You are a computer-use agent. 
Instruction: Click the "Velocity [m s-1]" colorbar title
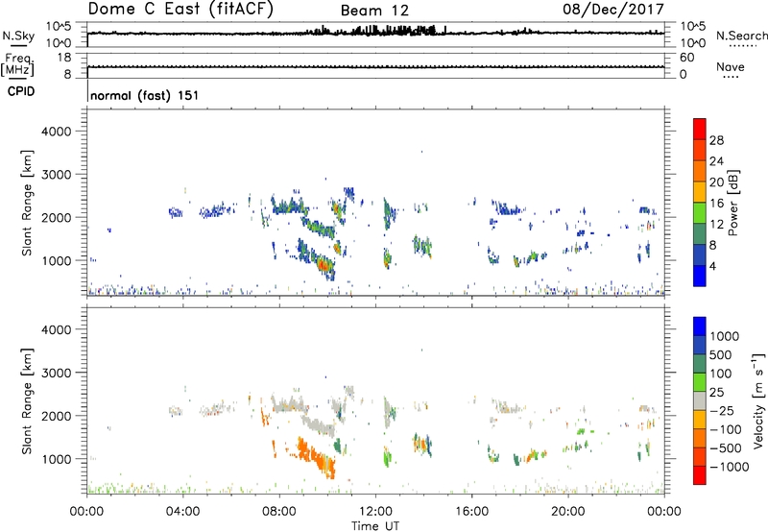758,400
